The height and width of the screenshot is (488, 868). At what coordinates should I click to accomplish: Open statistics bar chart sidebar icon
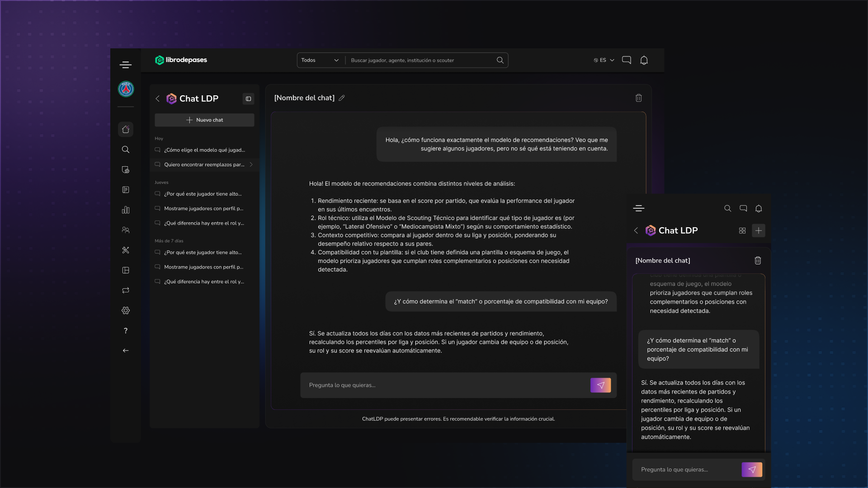pyautogui.click(x=126, y=210)
